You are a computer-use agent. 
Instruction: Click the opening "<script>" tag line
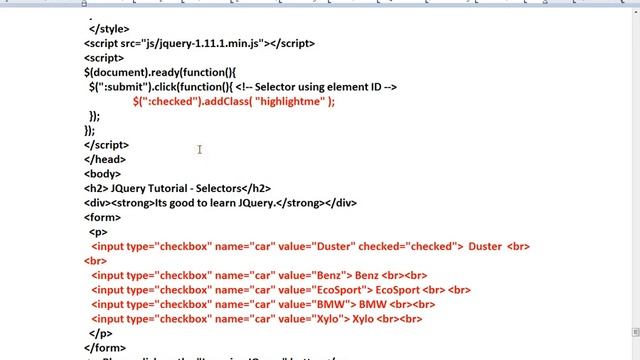pyautogui.click(x=104, y=58)
